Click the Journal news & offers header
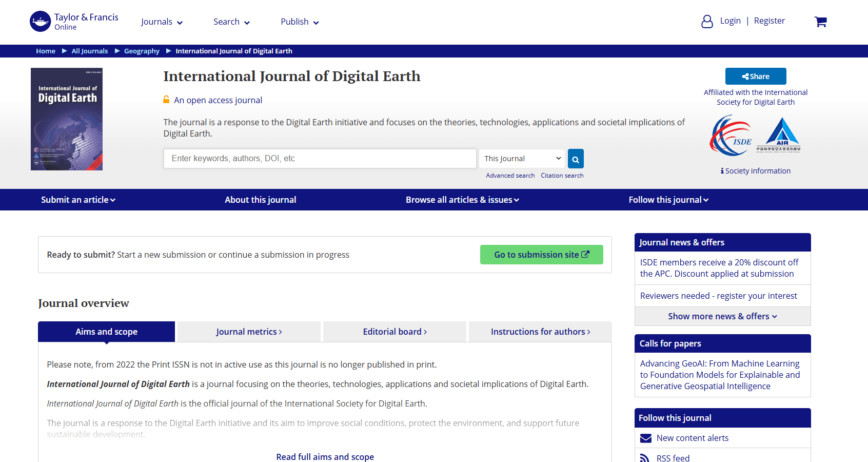Viewport: 868px width, 462px height. coord(723,242)
